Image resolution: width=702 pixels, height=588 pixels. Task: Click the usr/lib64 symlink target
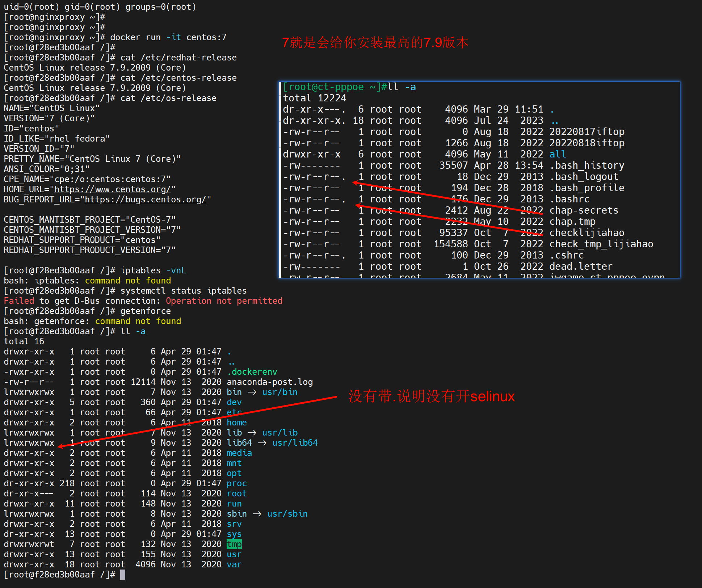295,443
